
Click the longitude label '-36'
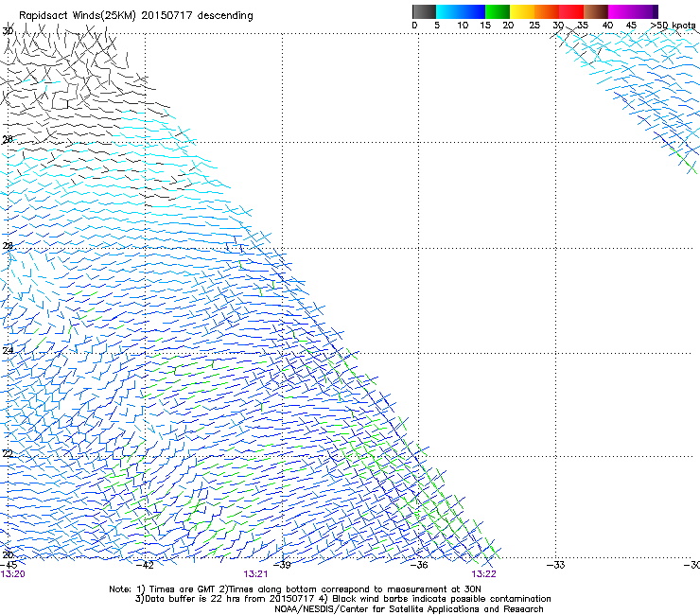point(418,565)
